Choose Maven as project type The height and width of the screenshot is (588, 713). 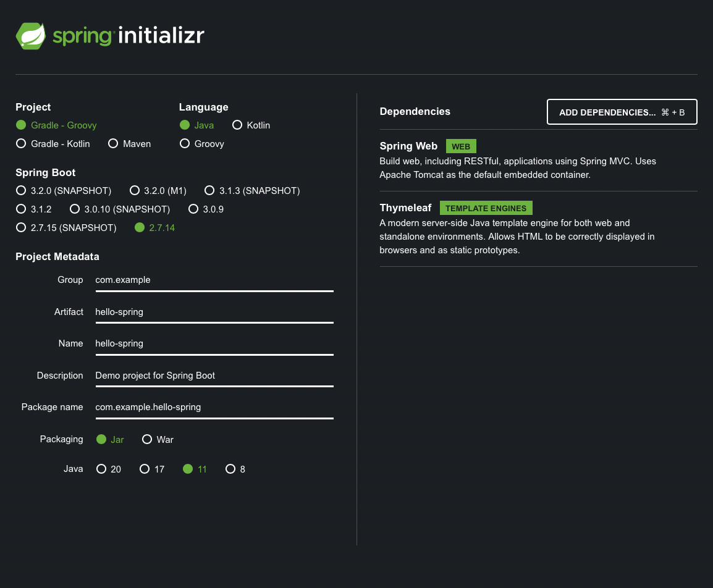click(x=129, y=143)
